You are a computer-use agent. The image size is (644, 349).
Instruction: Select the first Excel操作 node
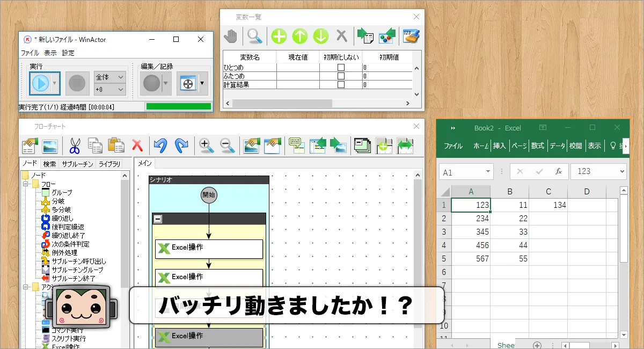point(209,249)
